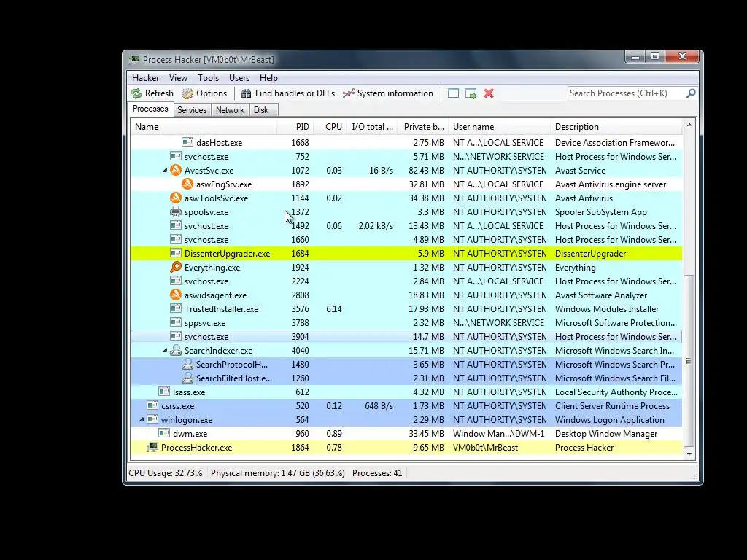Collapse the winlogon.exe tree node
This screenshot has height=560, width=747.
click(x=142, y=419)
